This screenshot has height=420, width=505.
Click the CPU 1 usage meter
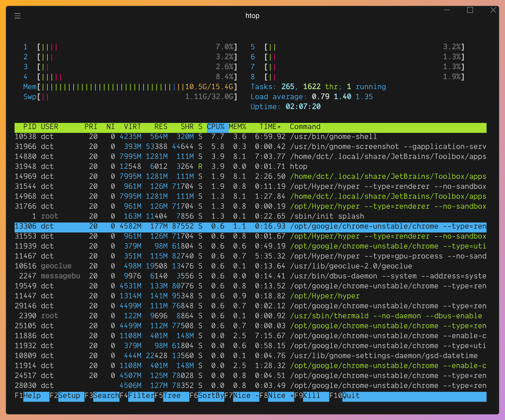click(130, 47)
